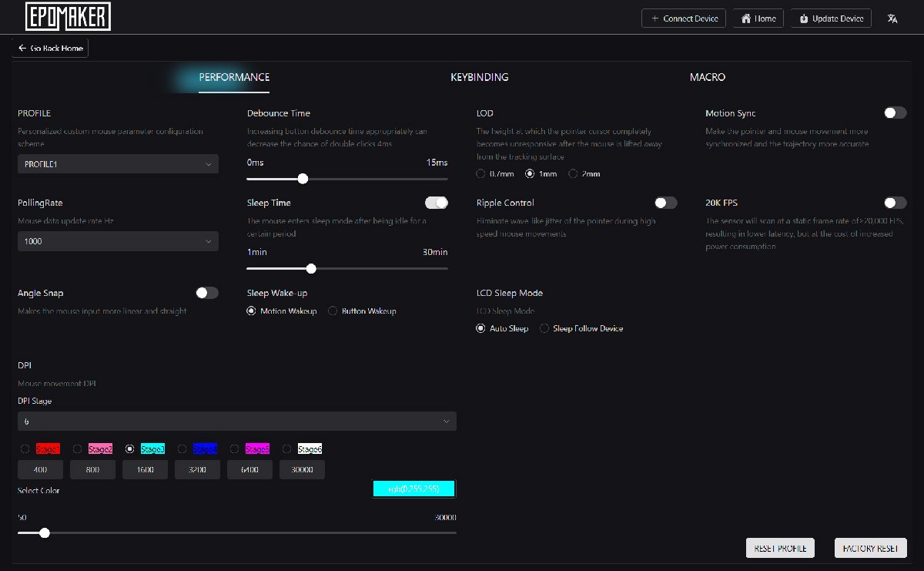Click the EPOMAKER logo
This screenshot has height=571, width=924.
coord(69,17)
